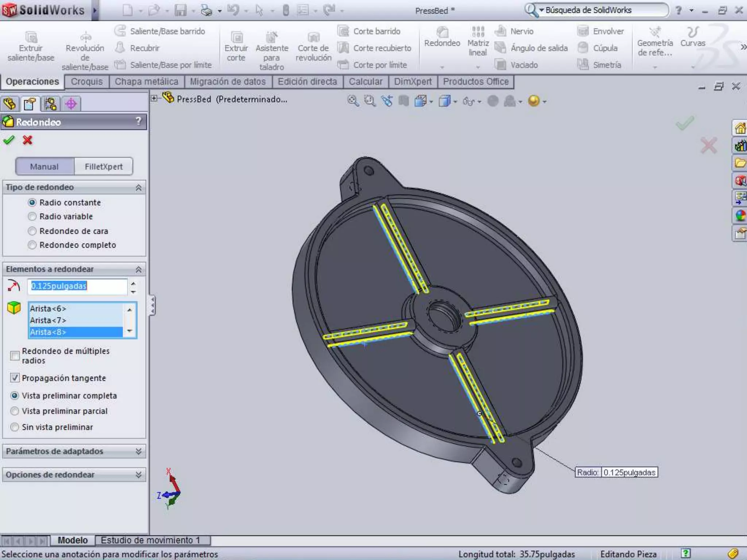The height and width of the screenshot is (560, 747).
Task: Click the Matriz lineal pattern icon
Action: 478,32
